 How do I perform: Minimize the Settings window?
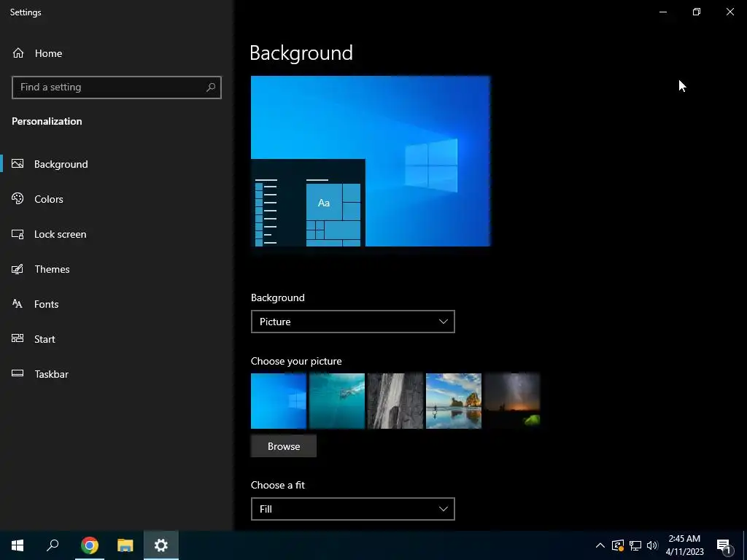663,12
